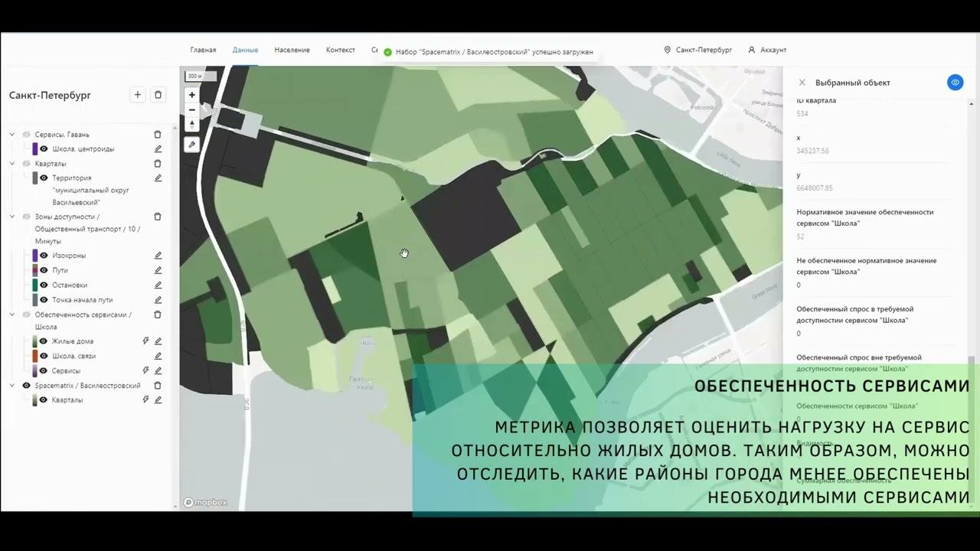Delete the Spacematrix / Василеостровский group
980x551 pixels.
tap(158, 386)
